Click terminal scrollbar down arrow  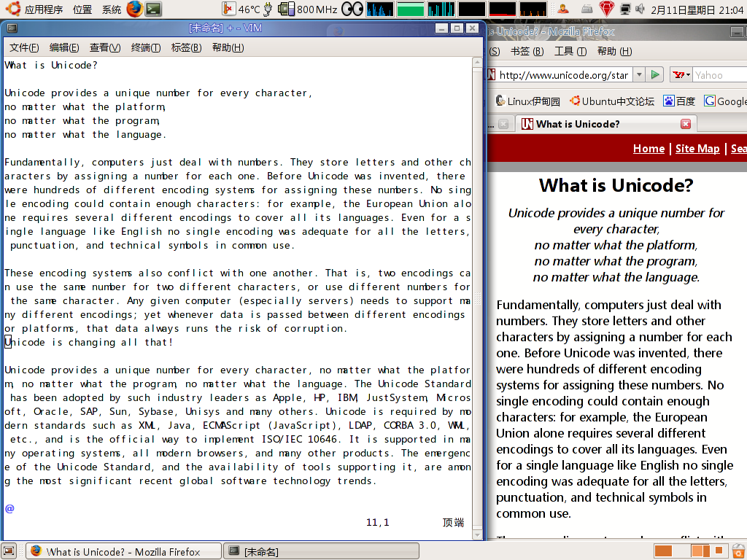pos(477,535)
